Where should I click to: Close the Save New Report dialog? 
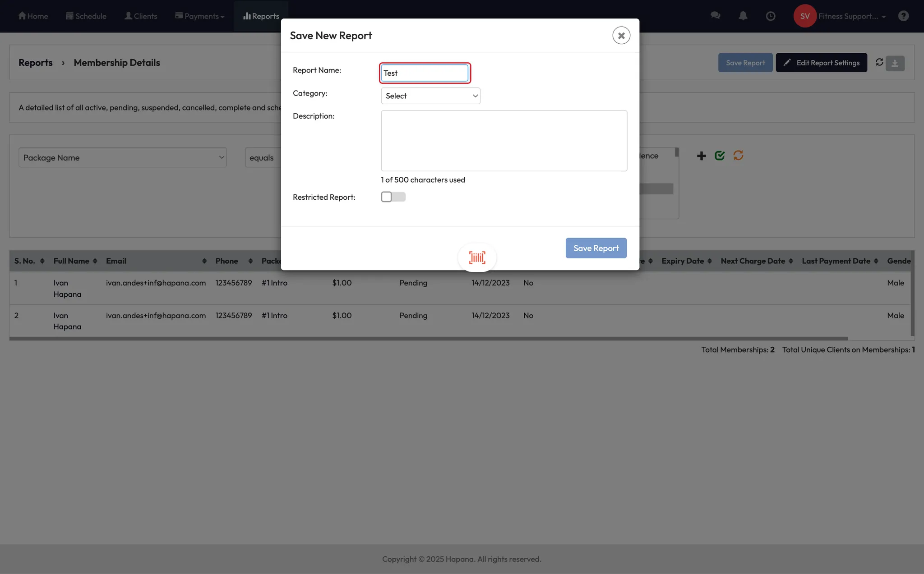[621, 35]
